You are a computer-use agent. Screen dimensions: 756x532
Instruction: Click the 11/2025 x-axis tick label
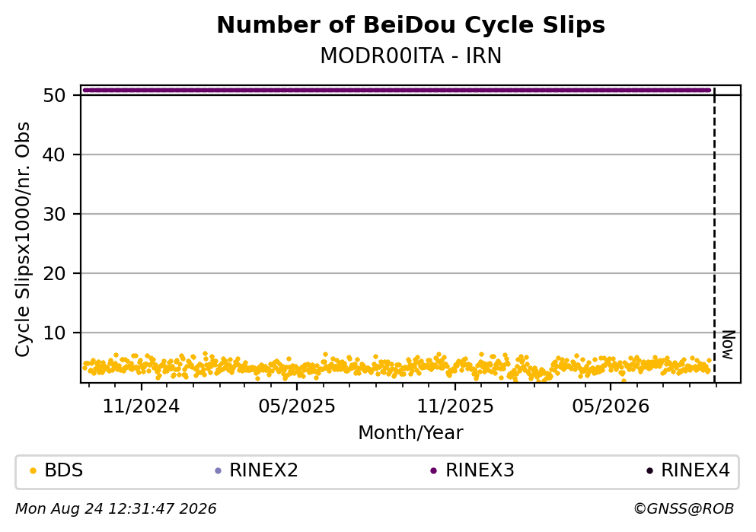[x=455, y=406]
